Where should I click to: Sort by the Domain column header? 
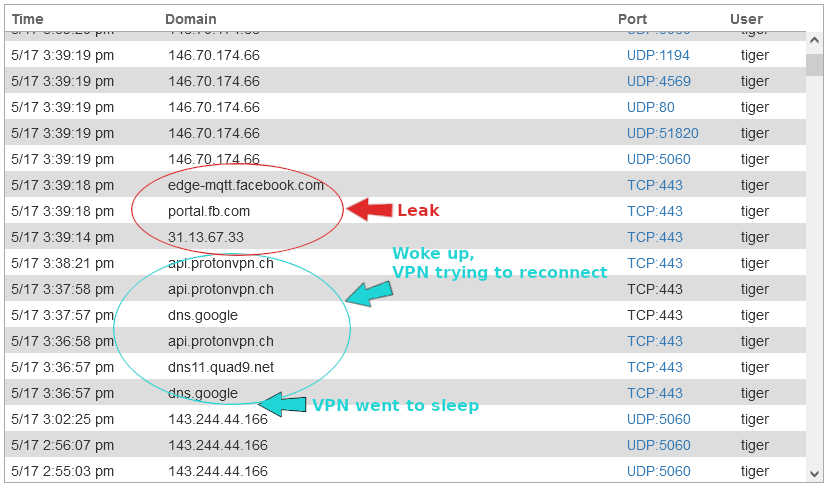coord(190,19)
